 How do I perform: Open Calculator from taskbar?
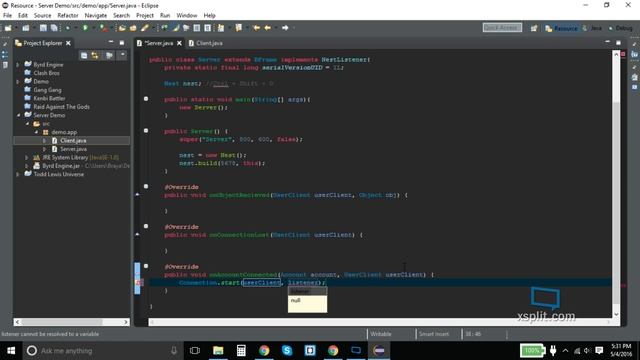(x=241, y=351)
